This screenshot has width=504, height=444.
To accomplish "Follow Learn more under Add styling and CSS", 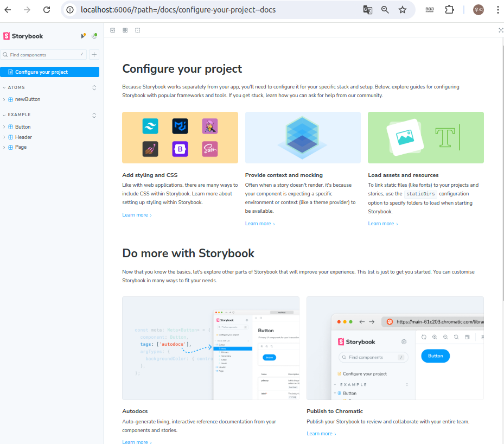I will click(137, 215).
